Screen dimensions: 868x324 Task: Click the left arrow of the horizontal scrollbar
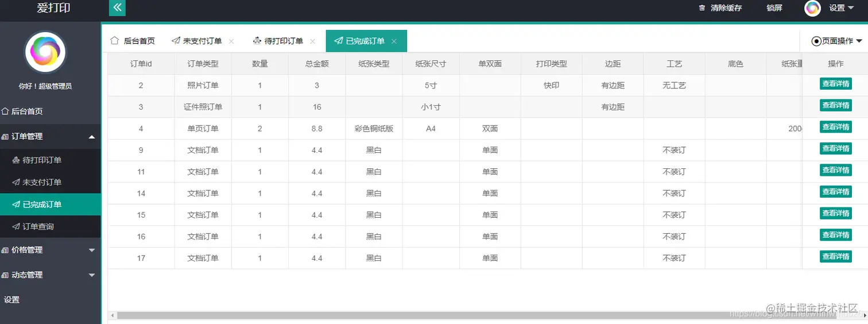pyautogui.click(x=113, y=315)
